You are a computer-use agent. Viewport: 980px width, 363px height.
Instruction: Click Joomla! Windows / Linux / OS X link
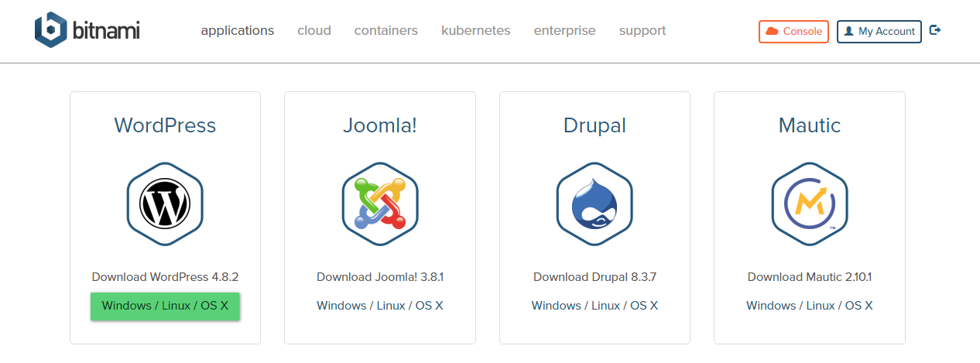(380, 306)
